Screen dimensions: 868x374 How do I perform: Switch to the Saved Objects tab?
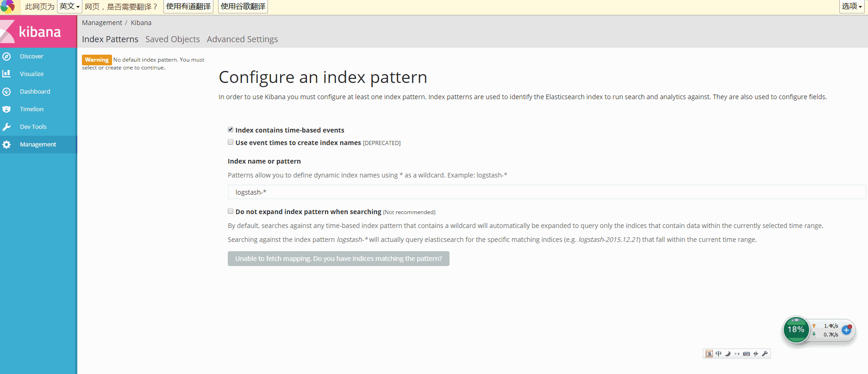pos(173,39)
